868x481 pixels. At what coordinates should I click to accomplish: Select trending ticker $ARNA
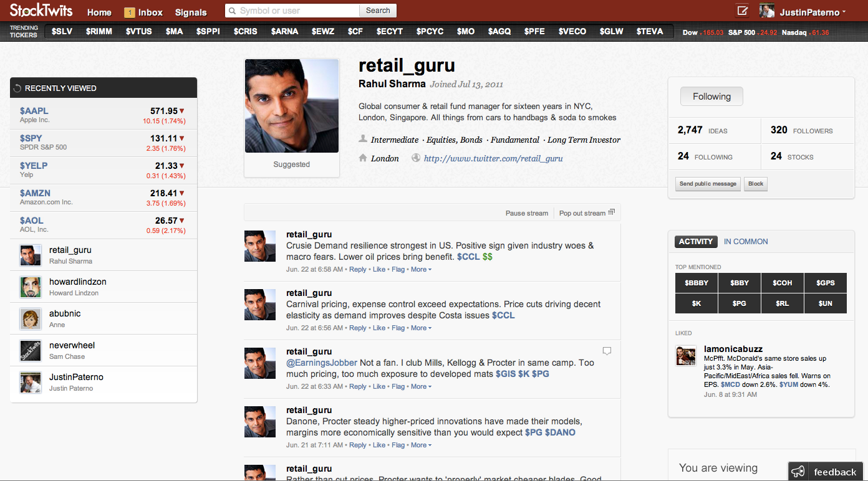[x=284, y=31]
